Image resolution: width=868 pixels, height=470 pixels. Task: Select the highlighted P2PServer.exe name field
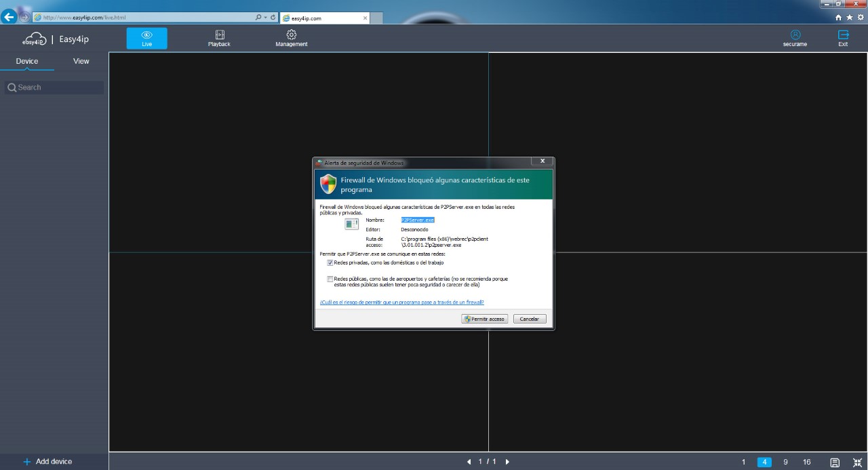[x=418, y=220]
